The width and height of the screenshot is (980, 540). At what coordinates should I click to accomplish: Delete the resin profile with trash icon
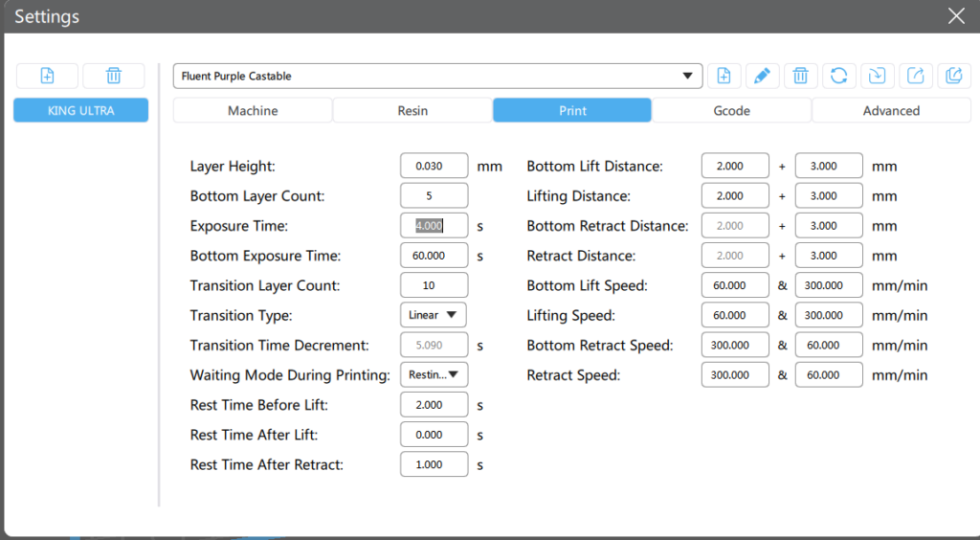pos(801,76)
